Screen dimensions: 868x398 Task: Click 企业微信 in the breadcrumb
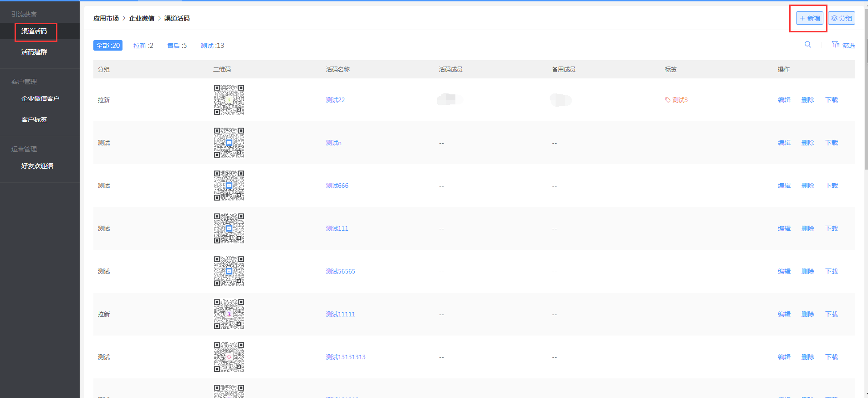pyautogui.click(x=142, y=18)
